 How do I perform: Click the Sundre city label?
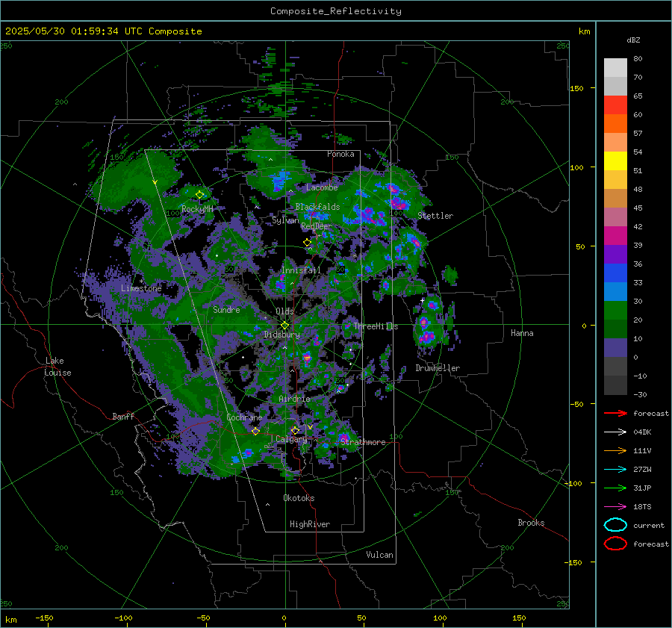click(x=226, y=309)
